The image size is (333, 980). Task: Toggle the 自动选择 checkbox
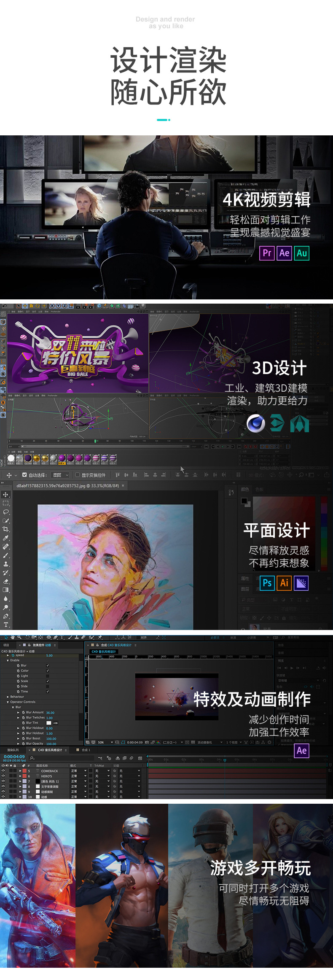click(x=24, y=474)
